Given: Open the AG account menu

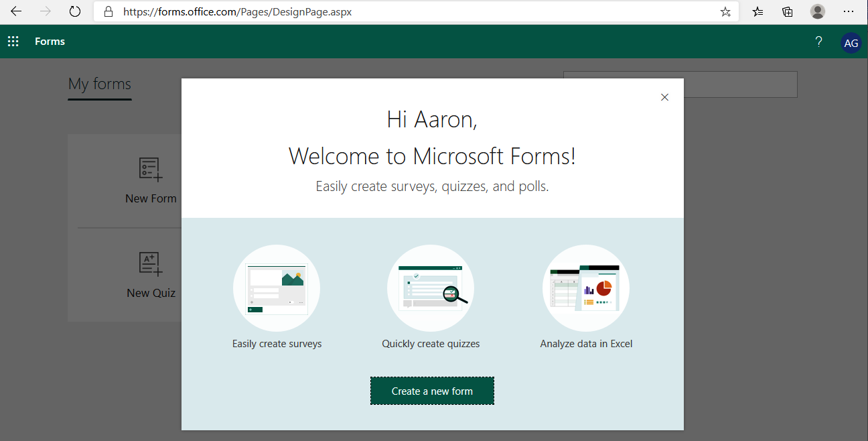Looking at the screenshot, I should click(851, 42).
